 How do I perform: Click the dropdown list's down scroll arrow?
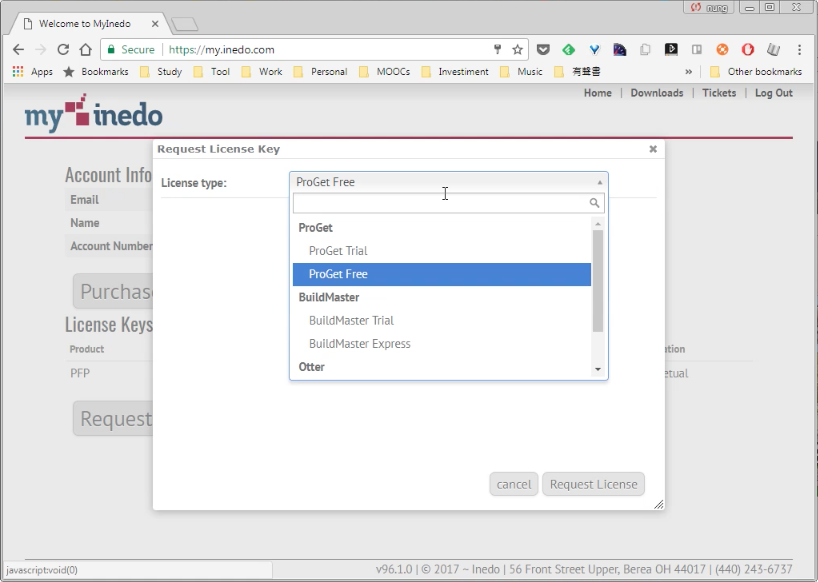coord(598,369)
